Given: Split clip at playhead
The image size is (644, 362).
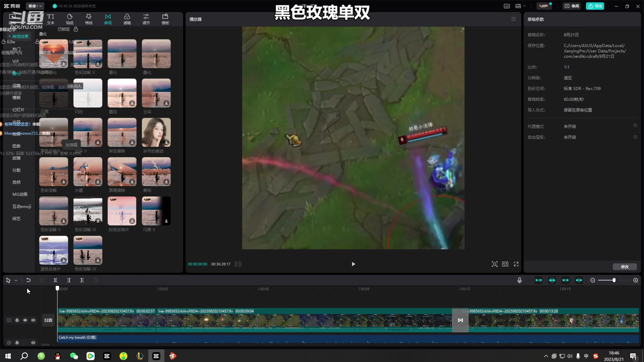Looking at the screenshot, I should 55,280.
